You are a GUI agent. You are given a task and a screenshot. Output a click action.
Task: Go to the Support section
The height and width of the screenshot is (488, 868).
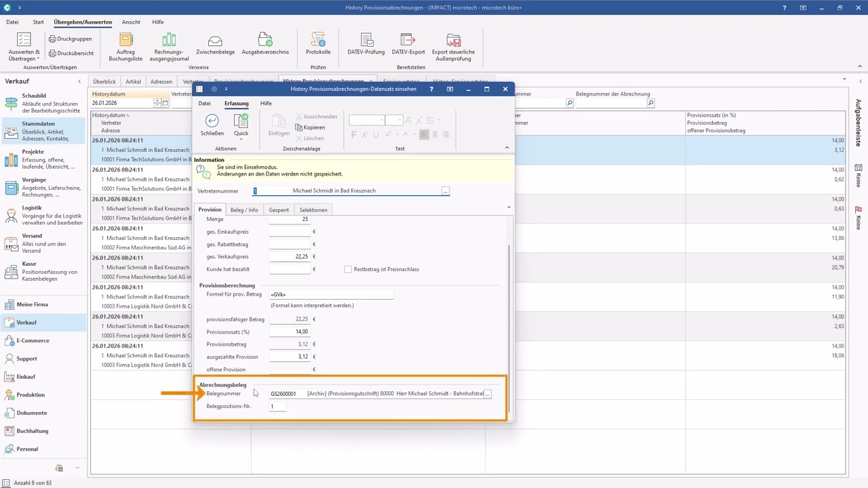44,359
